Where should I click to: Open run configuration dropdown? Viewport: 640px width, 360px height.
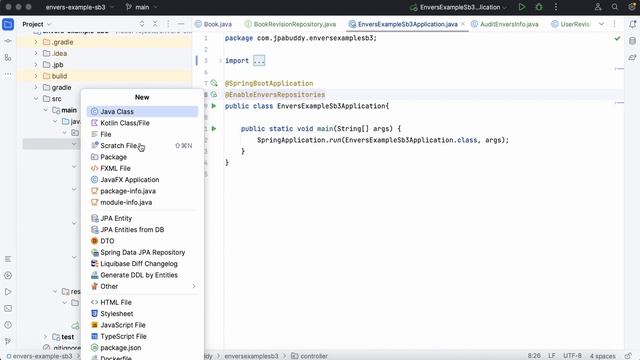tap(458, 7)
